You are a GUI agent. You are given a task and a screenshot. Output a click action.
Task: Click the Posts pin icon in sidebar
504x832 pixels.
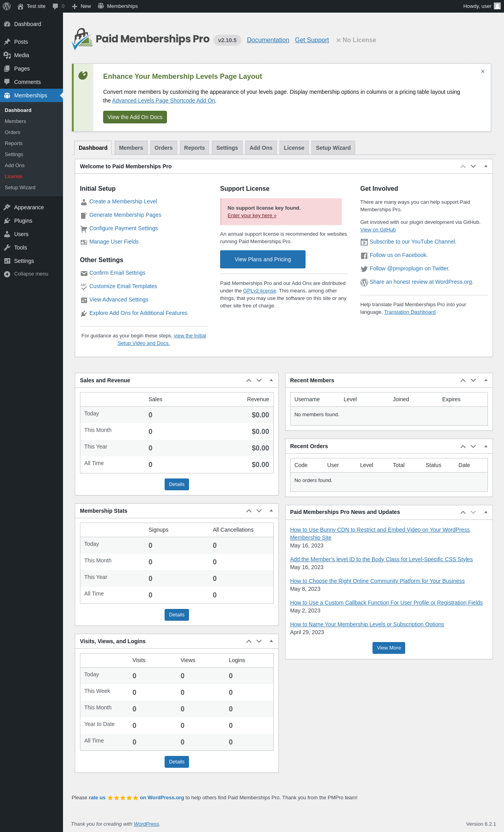[x=7, y=42]
